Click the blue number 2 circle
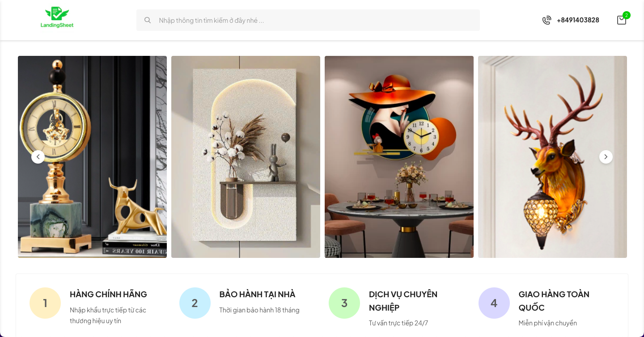The image size is (644, 337). (195, 303)
